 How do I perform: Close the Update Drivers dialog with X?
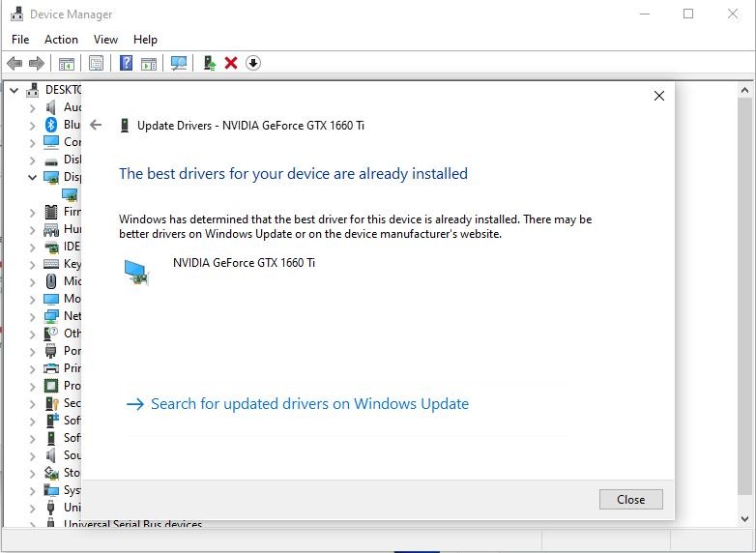pos(659,96)
